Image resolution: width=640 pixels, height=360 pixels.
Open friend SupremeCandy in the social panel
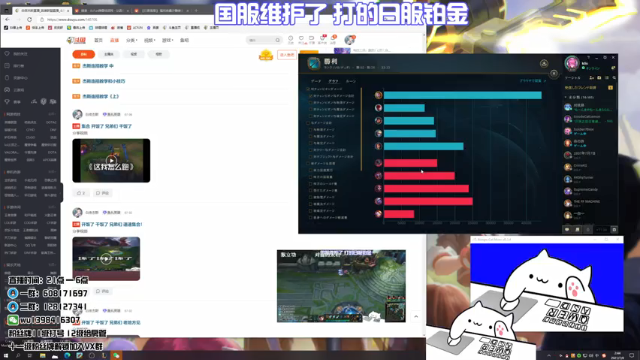click(590, 191)
